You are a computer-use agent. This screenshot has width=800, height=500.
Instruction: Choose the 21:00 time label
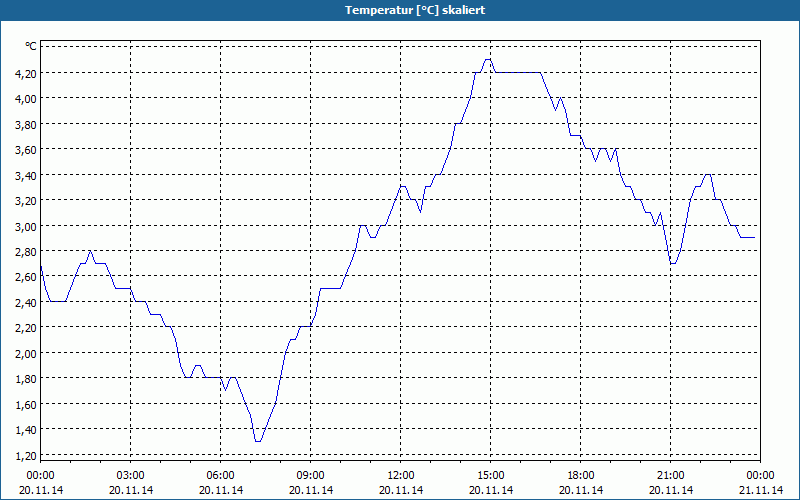[x=670, y=476]
